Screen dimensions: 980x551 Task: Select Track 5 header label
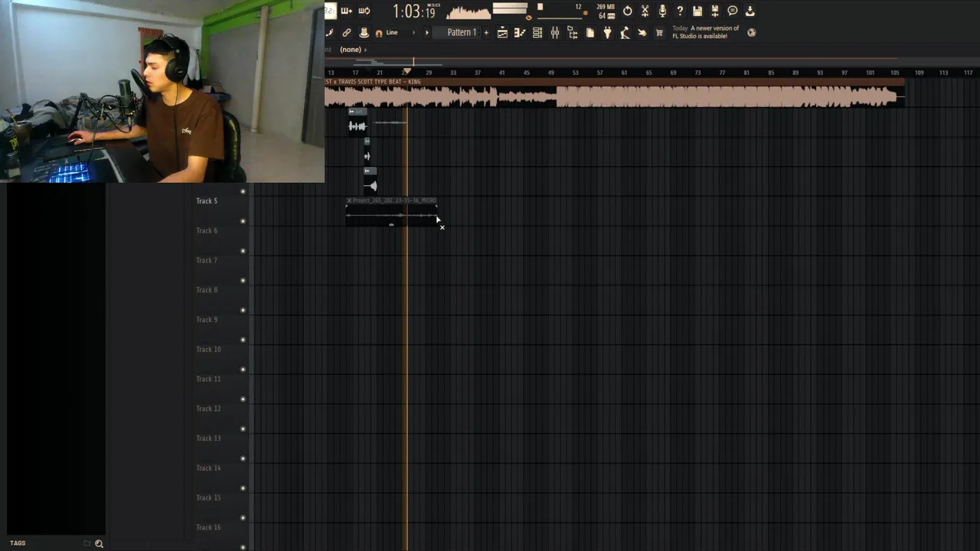[207, 201]
